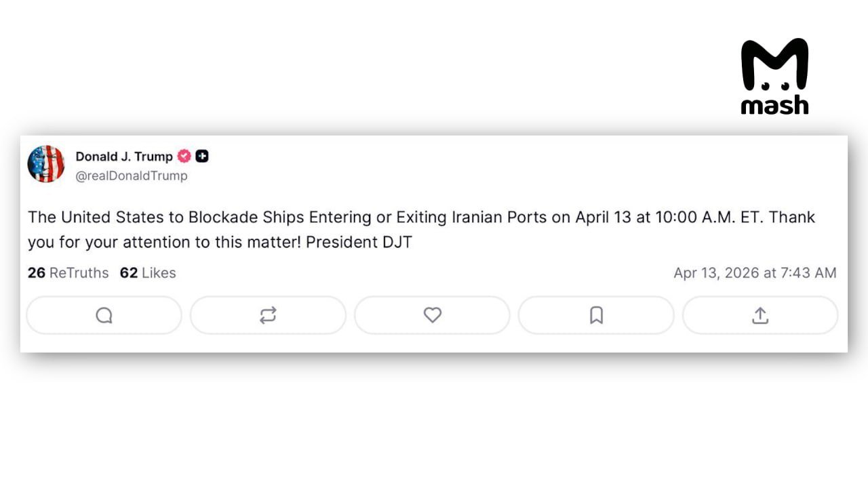Like the post with the heart icon
The height and width of the screenshot is (488, 868).
432,315
